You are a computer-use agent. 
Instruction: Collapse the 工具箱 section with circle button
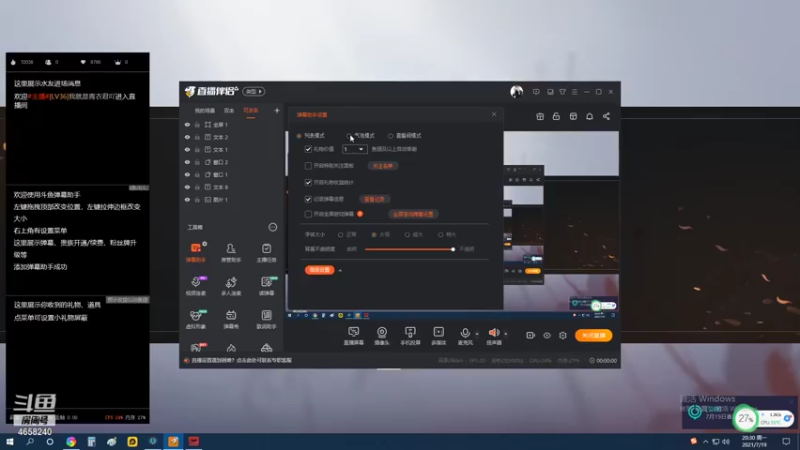pyautogui.click(x=273, y=227)
